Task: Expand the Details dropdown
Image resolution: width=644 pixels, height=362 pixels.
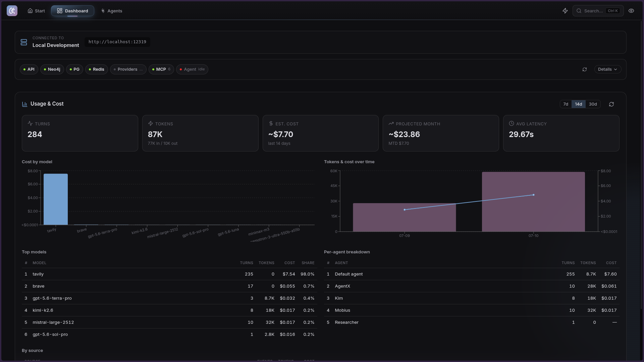Action: pyautogui.click(x=608, y=69)
